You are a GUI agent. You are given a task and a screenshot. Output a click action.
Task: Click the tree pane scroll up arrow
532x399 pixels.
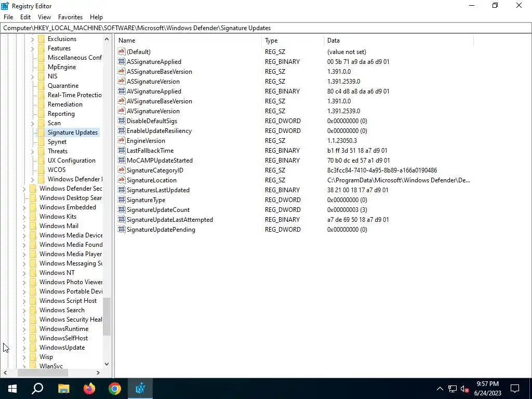(107, 39)
